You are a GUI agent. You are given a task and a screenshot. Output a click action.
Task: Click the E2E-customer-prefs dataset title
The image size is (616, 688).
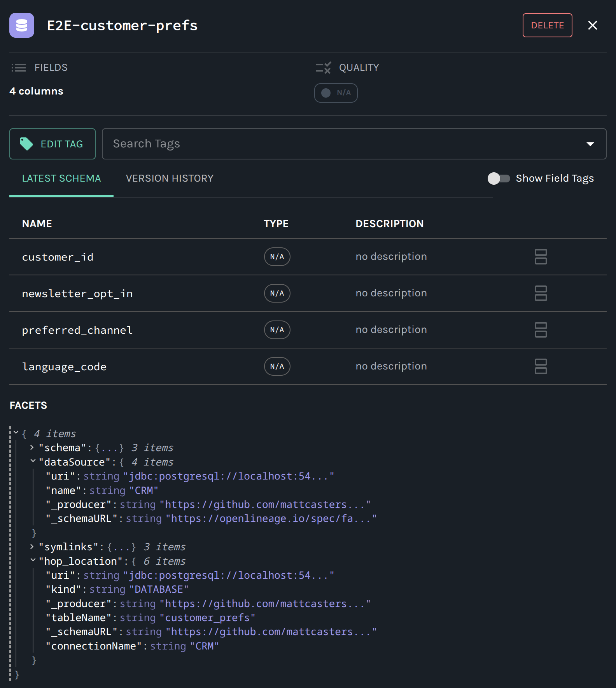[122, 25]
